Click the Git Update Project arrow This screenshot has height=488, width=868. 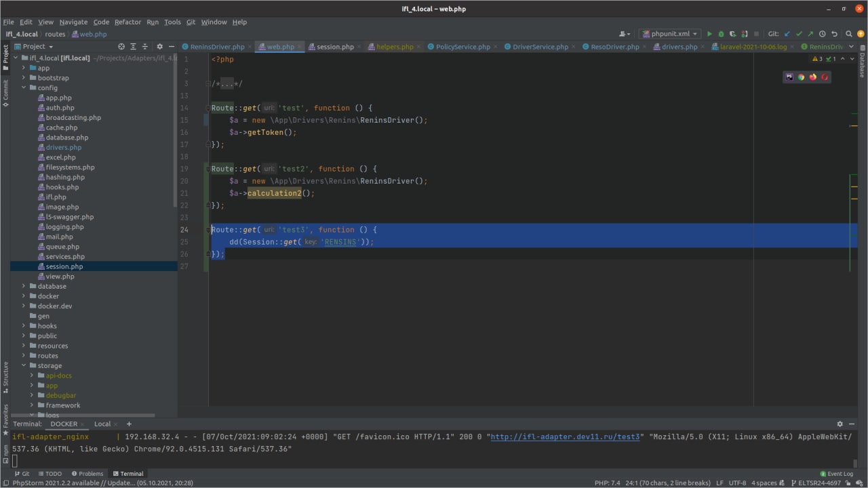pyautogui.click(x=787, y=33)
